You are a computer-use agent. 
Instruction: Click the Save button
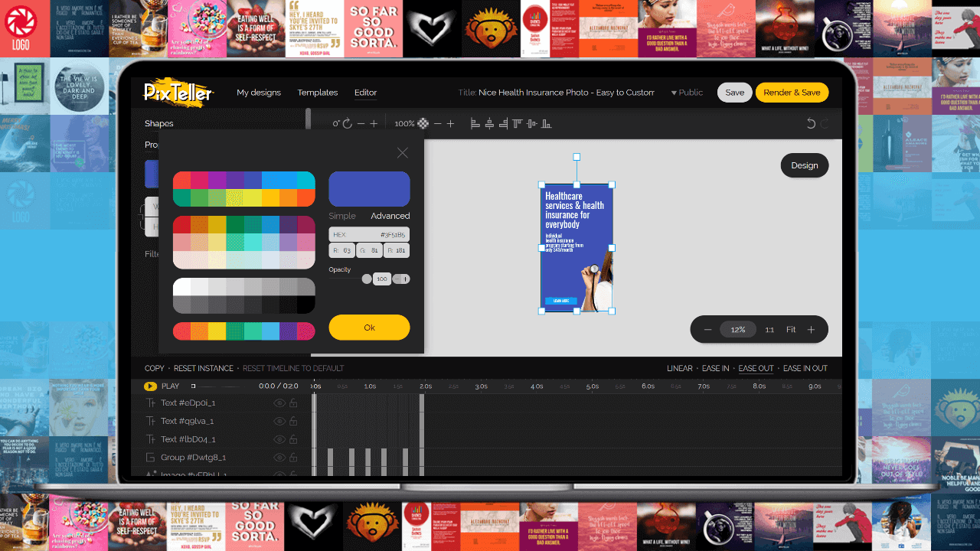click(734, 93)
